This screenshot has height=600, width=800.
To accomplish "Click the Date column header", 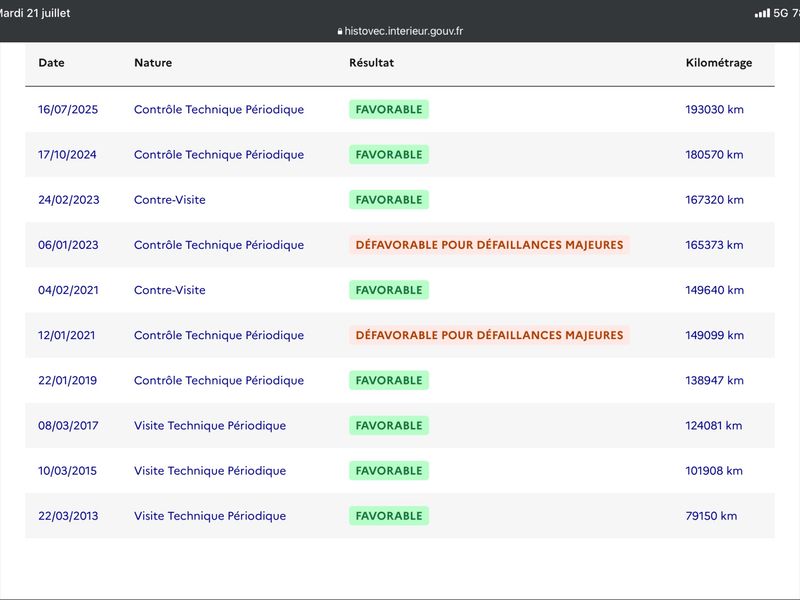I will click(51, 63).
